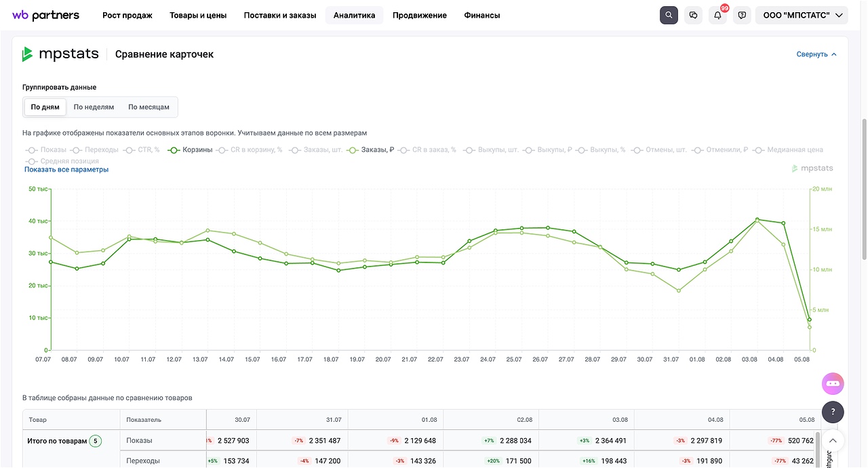This screenshot has height=468, width=868.
Task: Open the pink chatbot assistant button
Action: click(833, 383)
